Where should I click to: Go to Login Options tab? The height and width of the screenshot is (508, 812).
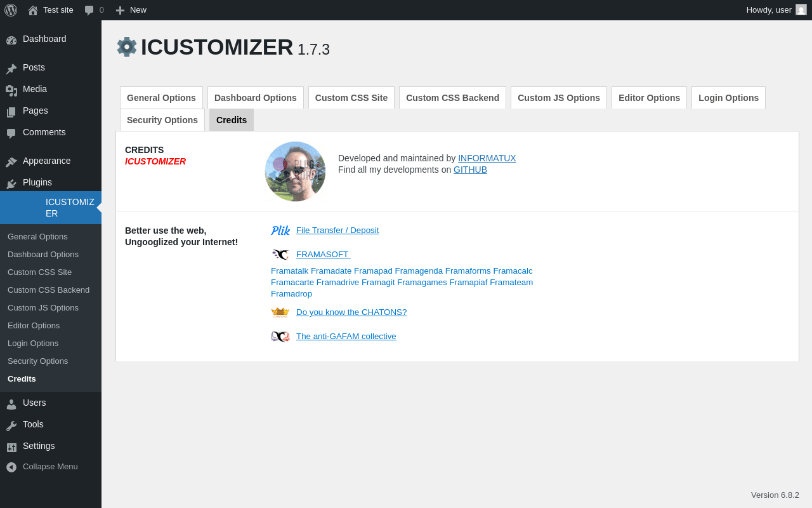point(728,98)
